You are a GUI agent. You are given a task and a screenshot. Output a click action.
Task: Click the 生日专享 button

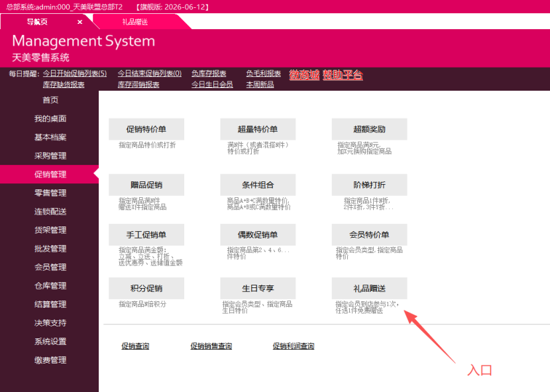[258, 289]
